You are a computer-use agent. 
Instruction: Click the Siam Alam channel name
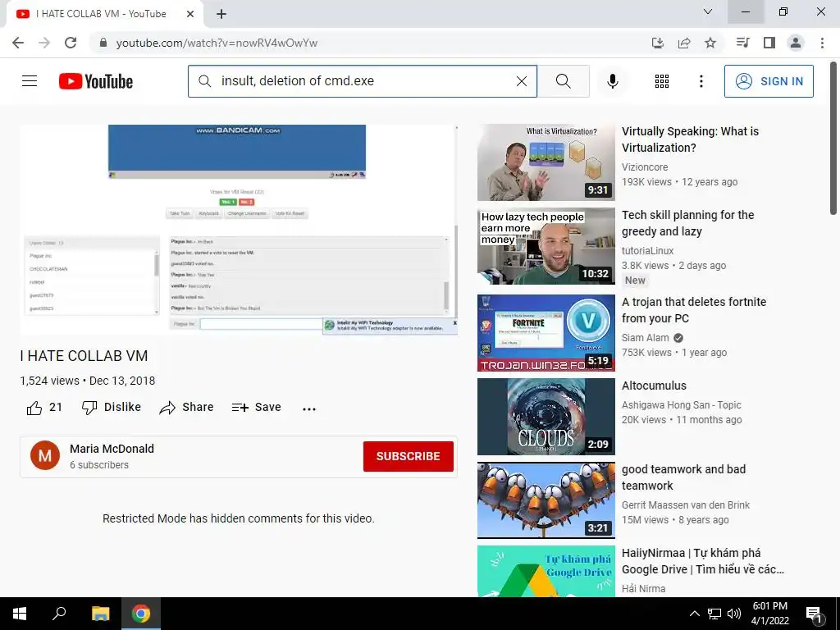[645, 337]
